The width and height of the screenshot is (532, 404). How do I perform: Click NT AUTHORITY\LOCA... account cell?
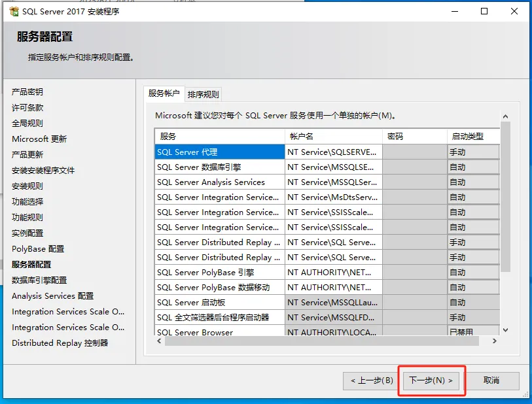pyautogui.click(x=334, y=331)
